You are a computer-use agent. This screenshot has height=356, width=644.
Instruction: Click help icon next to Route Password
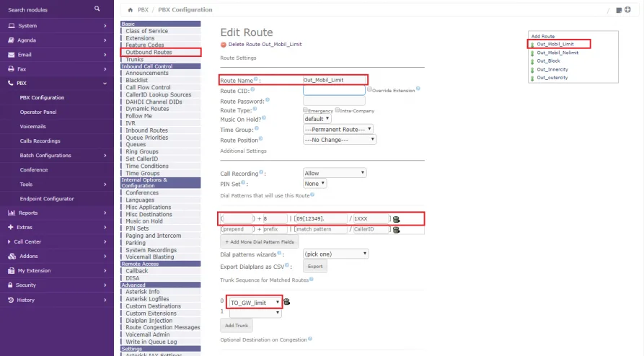[x=268, y=99]
